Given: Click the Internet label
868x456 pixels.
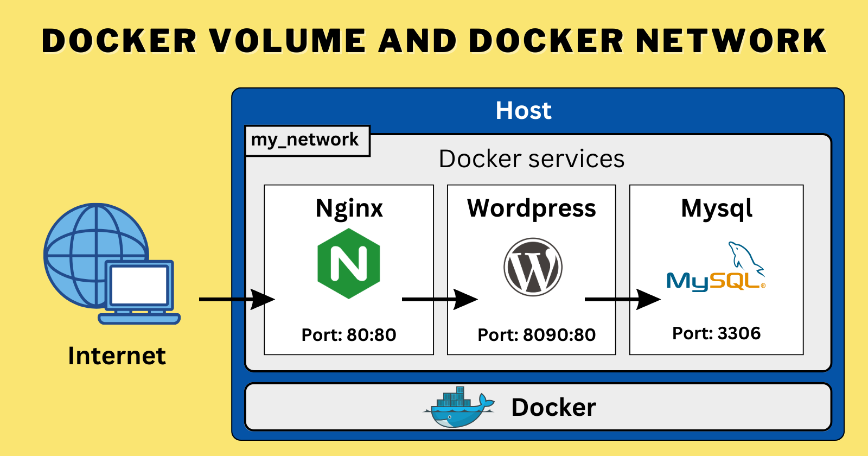Looking at the screenshot, I should [x=117, y=356].
